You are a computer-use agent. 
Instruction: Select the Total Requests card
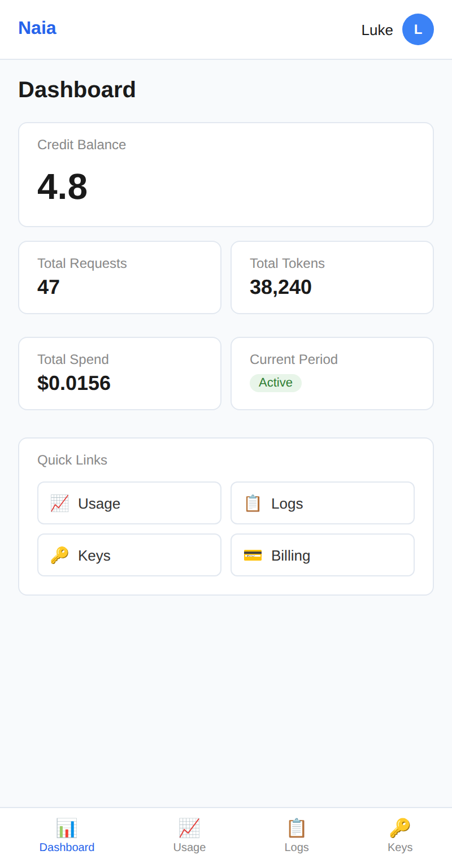point(120,277)
